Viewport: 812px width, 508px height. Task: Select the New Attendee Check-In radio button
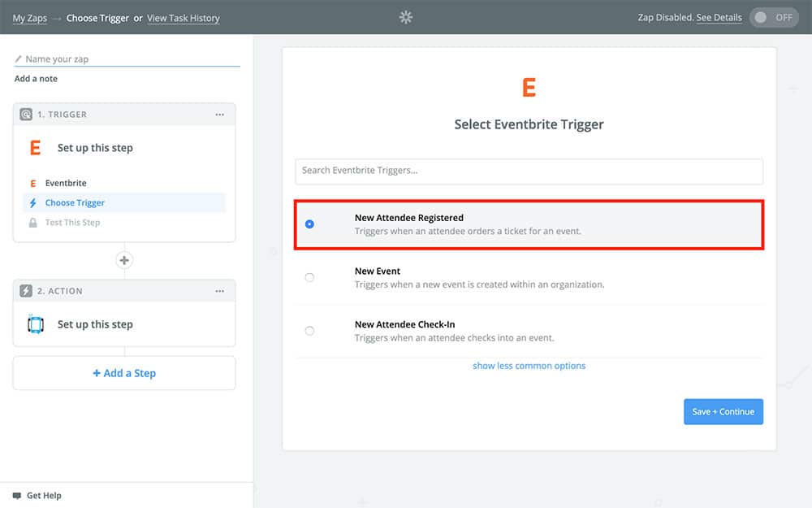click(309, 331)
